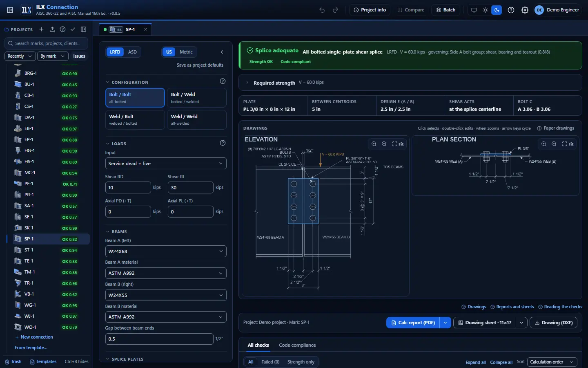
Task: Open Templates in the sidebar footer
Action: (x=43, y=362)
